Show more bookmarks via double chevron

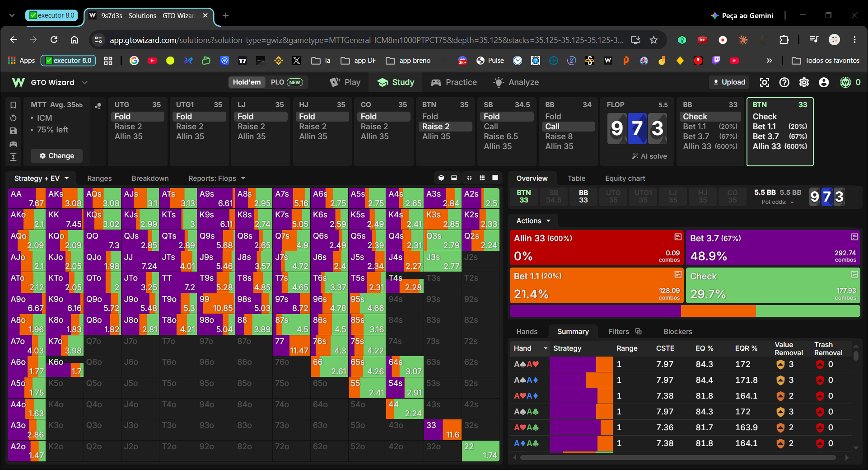[x=769, y=61]
